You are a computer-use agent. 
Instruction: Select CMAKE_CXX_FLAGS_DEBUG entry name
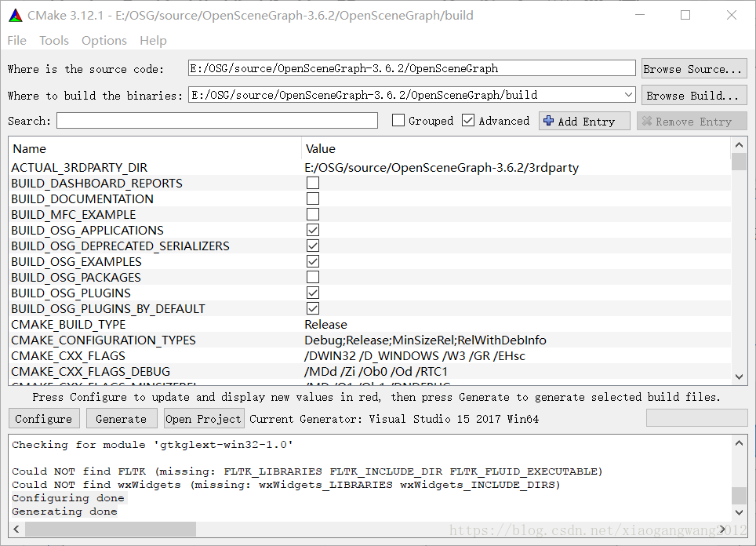tap(91, 371)
